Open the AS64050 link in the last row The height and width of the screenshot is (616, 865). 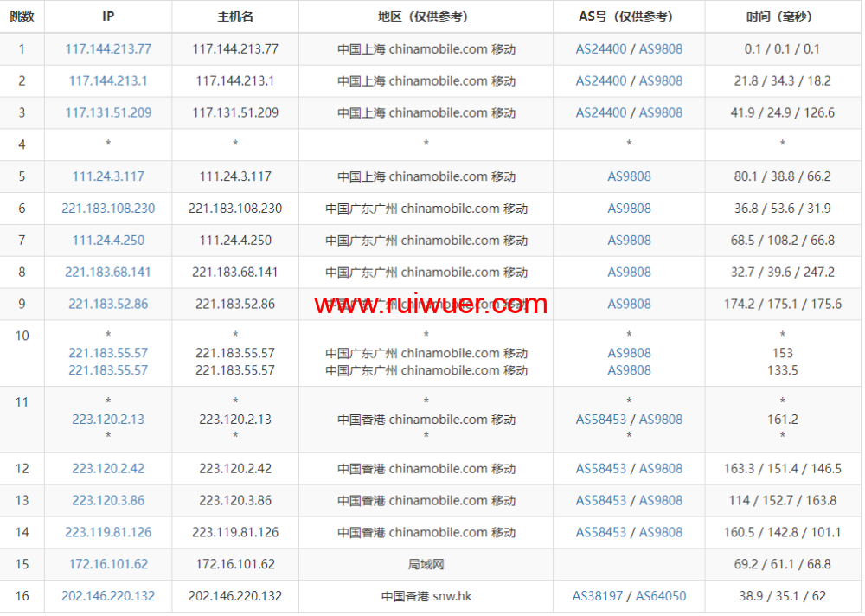(x=661, y=596)
